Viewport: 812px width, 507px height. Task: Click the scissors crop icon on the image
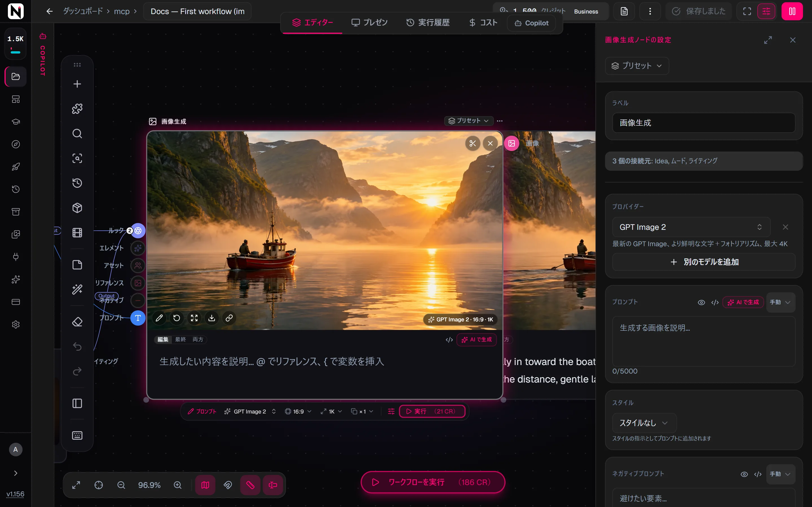click(473, 144)
